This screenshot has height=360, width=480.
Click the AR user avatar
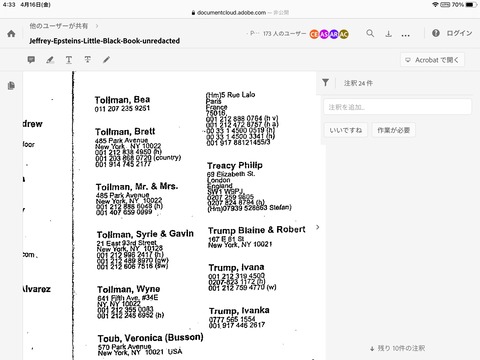334,34
